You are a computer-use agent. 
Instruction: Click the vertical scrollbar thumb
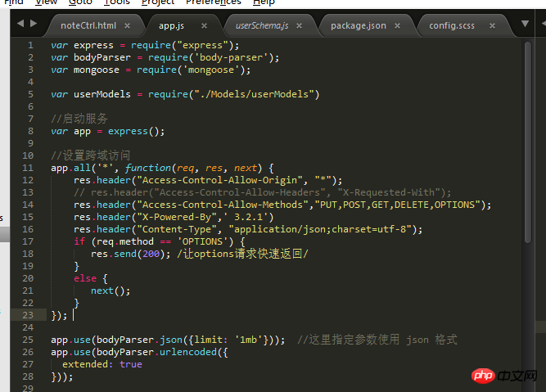pos(528,142)
